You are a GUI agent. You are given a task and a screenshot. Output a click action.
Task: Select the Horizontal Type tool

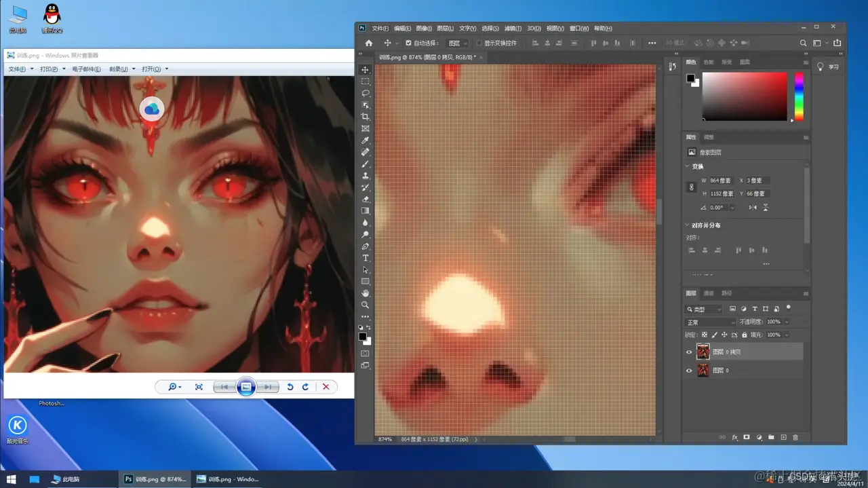pyautogui.click(x=366, y=258)
